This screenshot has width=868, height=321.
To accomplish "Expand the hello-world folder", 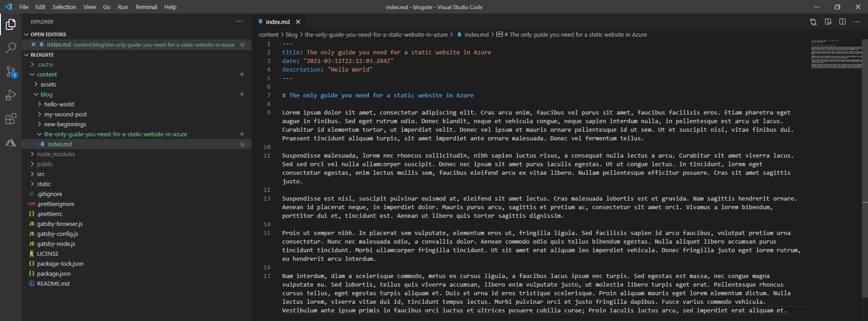I will pyautogui.click(x=59, y=104).
